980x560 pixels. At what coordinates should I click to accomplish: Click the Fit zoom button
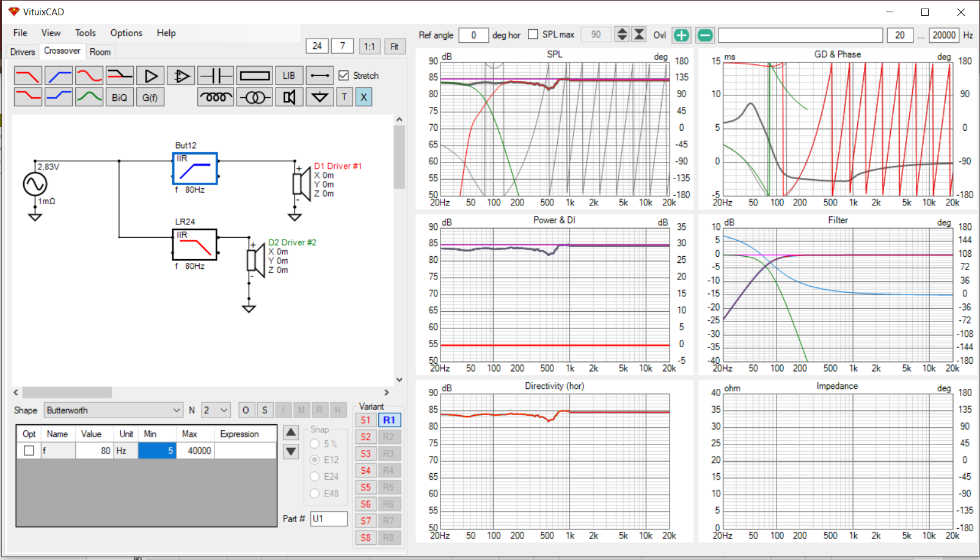(x=394, y=46)
